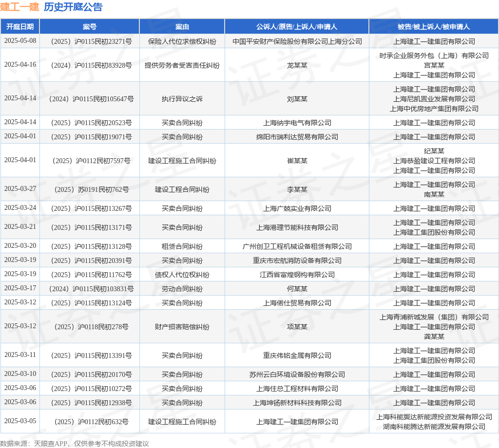Click plaintiff 上海坤钖新材料科技有限公司

click(297, 403)
